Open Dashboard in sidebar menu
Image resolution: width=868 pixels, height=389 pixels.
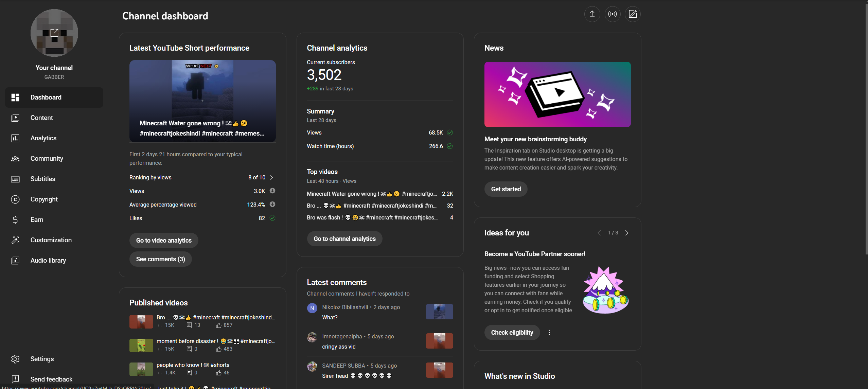54,98
